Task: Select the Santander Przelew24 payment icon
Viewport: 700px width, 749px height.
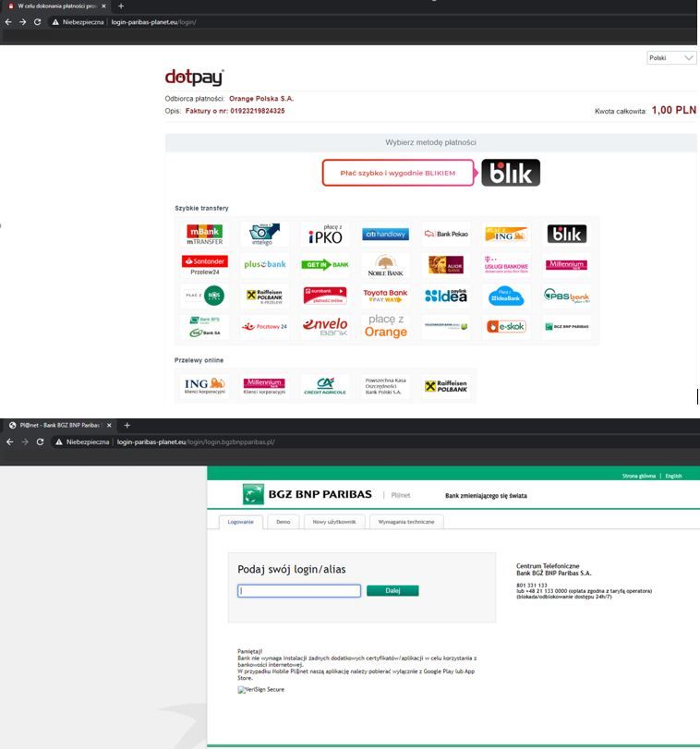Action: click(x=204, y=265)
